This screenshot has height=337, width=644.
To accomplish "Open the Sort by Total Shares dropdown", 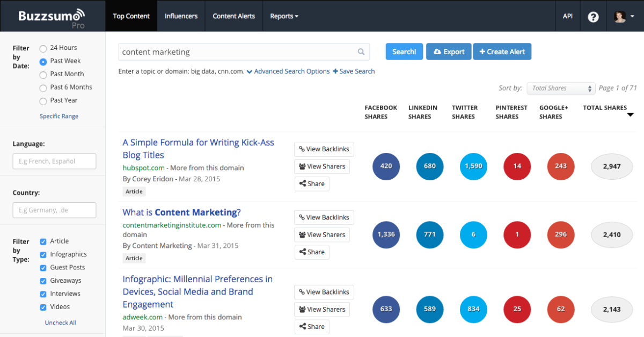I will [561, 89].
